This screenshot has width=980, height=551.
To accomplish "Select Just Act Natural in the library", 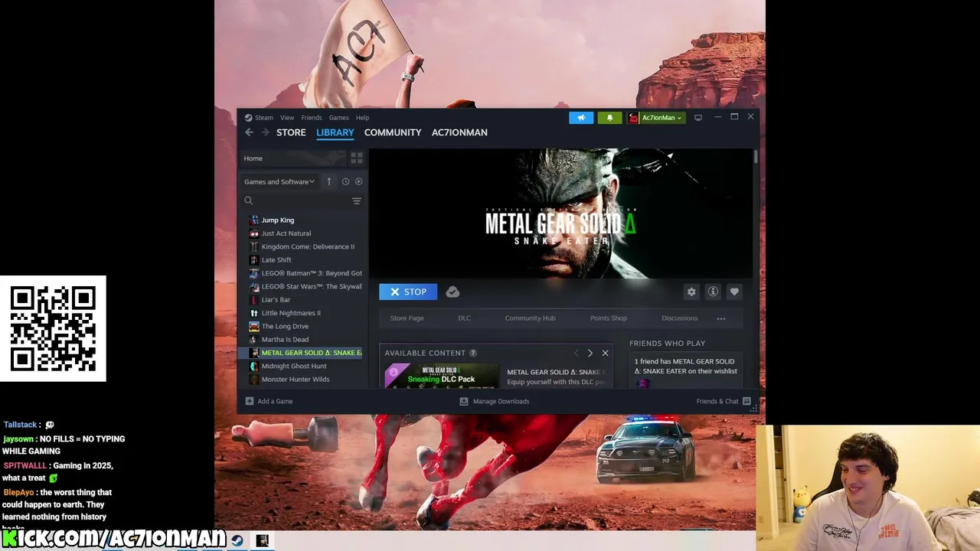I will [286, 233].
